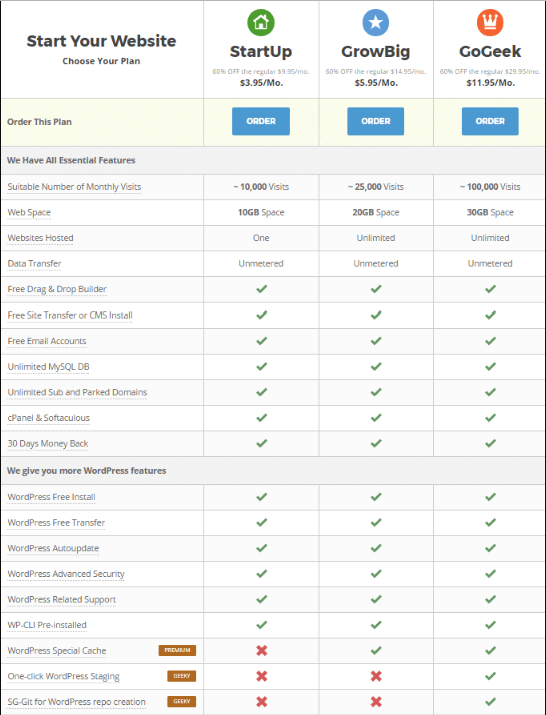Click the GEEKY badge beside SG-Git for WordPress
546x715 pixels.
click(x=182, y=701)
